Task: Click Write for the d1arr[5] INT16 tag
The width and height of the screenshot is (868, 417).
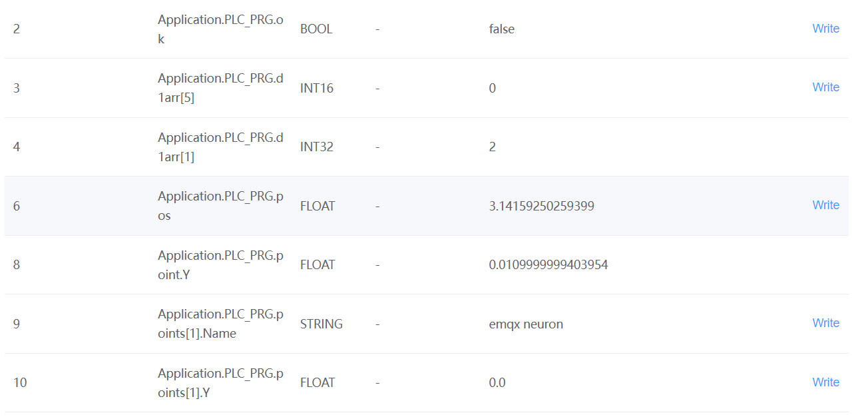Action: (825, 87)
